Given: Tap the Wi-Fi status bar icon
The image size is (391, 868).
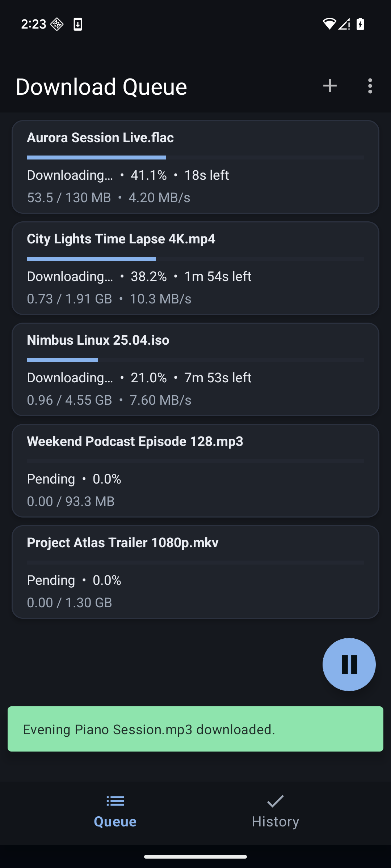Looking at the screenshot, I should pos(329,24).
